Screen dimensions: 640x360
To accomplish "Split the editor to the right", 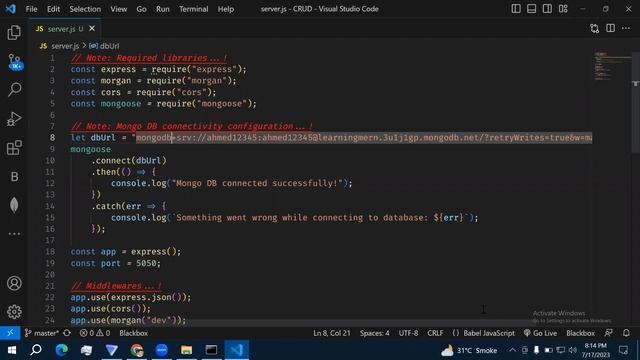I will tap(610, 28).
